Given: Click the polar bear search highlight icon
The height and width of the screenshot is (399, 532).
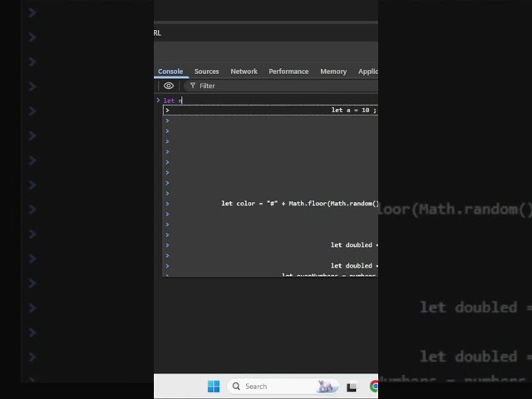Looking at the screenshot, I should point(326,386).
